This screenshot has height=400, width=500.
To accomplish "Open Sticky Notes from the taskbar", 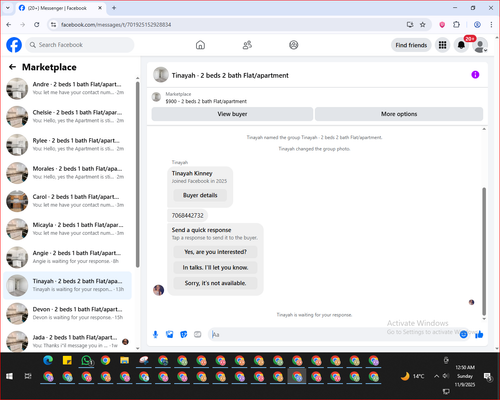I will [x=67, y=360].
